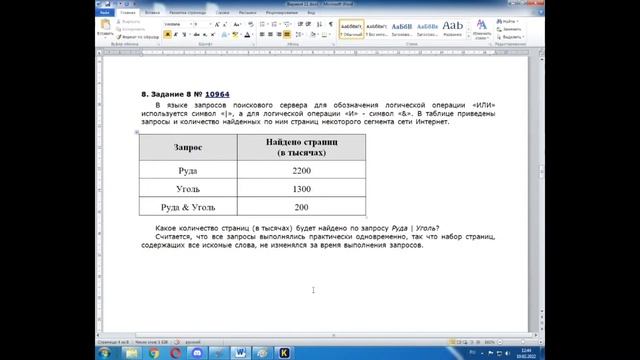This screenshot has width=640, height=360.
Task: Open Font dialog launcher
Action: [x=253, y=44]
